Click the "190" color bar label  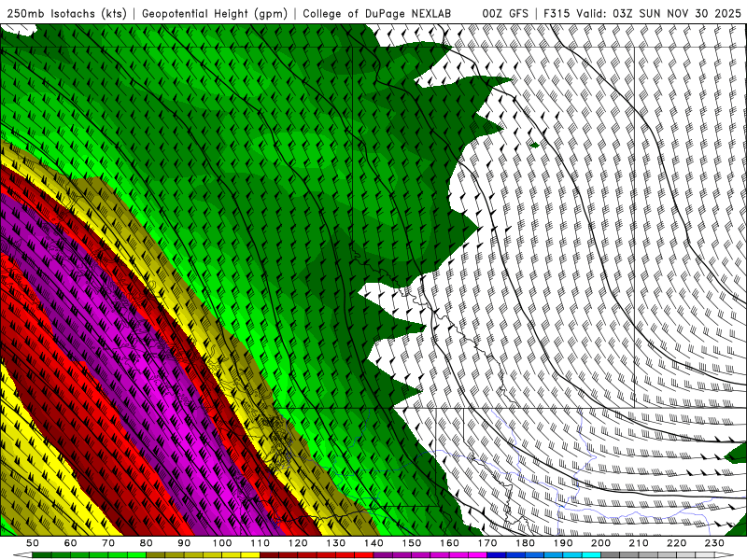(x=563, y=543)
